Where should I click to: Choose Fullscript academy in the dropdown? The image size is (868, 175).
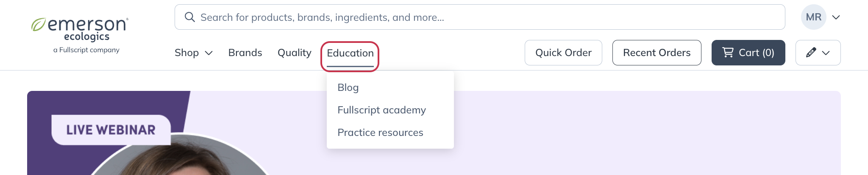[381, 110]
